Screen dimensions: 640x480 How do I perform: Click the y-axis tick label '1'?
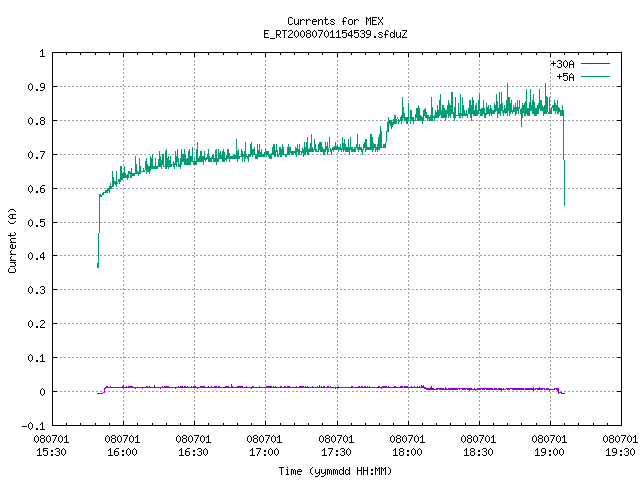tap(42, 53)
